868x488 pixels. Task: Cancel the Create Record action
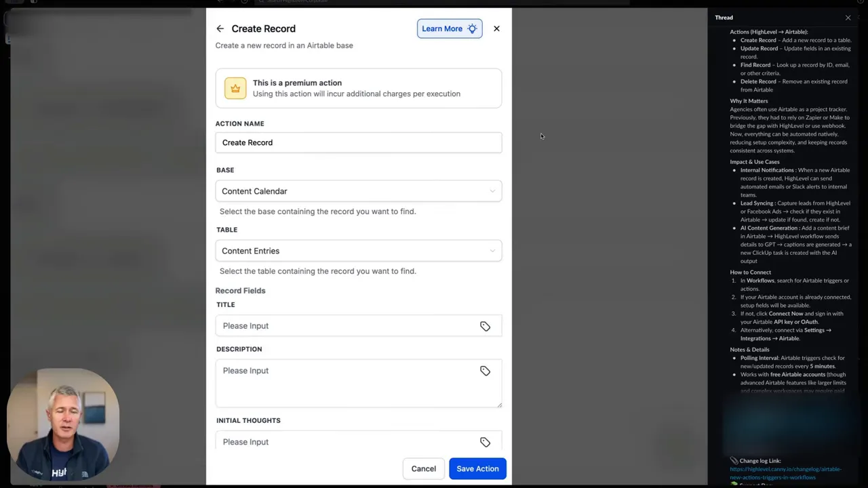coord(424,468)
